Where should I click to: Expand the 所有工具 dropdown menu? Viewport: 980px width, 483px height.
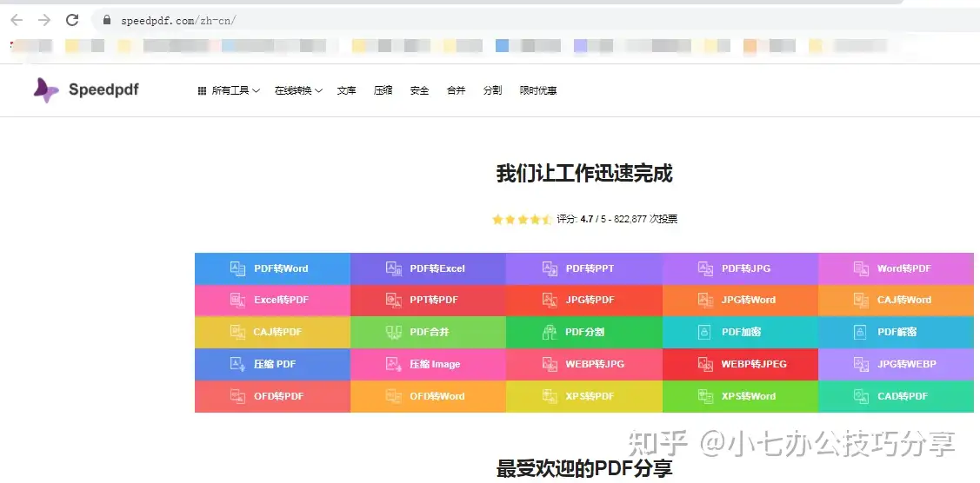coord(235,90)
